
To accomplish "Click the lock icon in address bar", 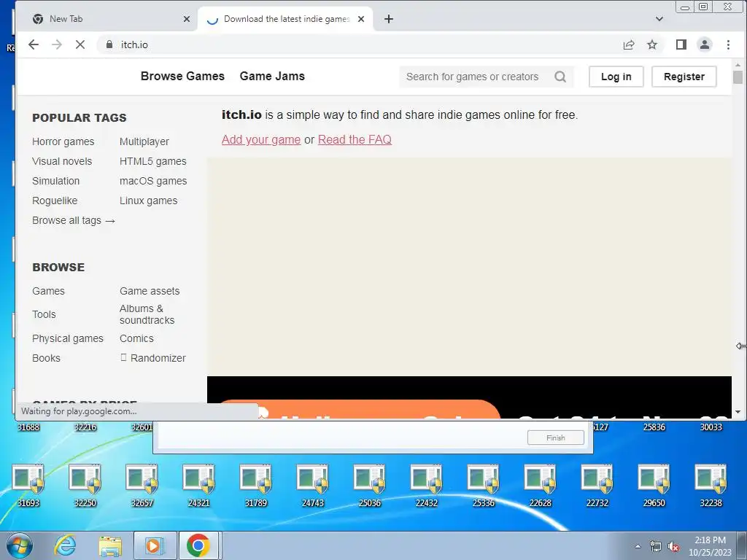I will pyautogui.click(x=109, y=44).
